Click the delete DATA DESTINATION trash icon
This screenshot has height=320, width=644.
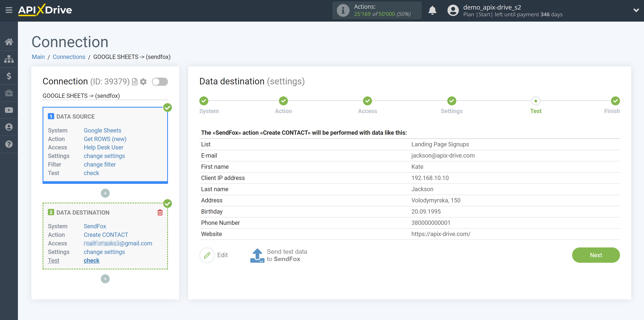click(x=160, y=212)
